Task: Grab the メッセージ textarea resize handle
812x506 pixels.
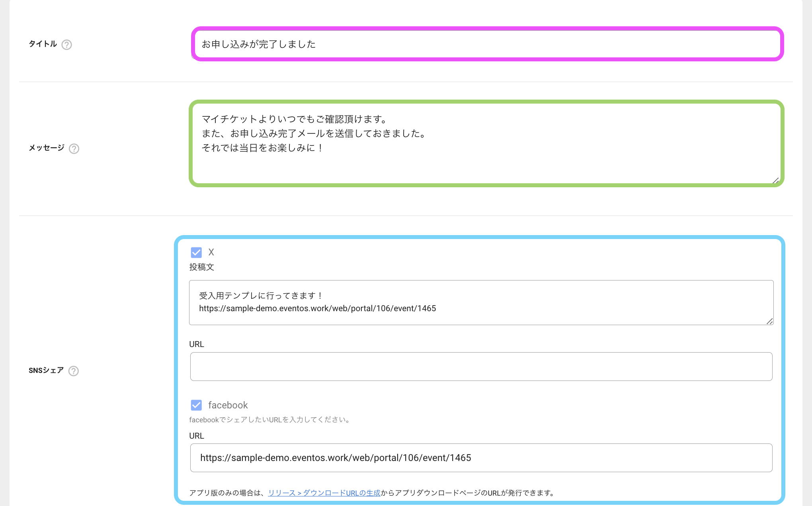Action: tap(775, 180)
